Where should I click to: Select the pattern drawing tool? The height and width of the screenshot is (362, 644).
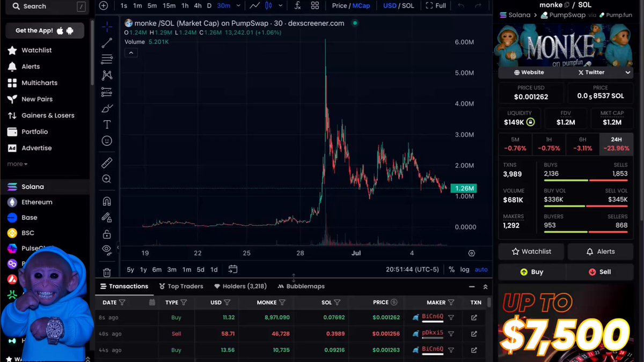[x=107, y=76]
